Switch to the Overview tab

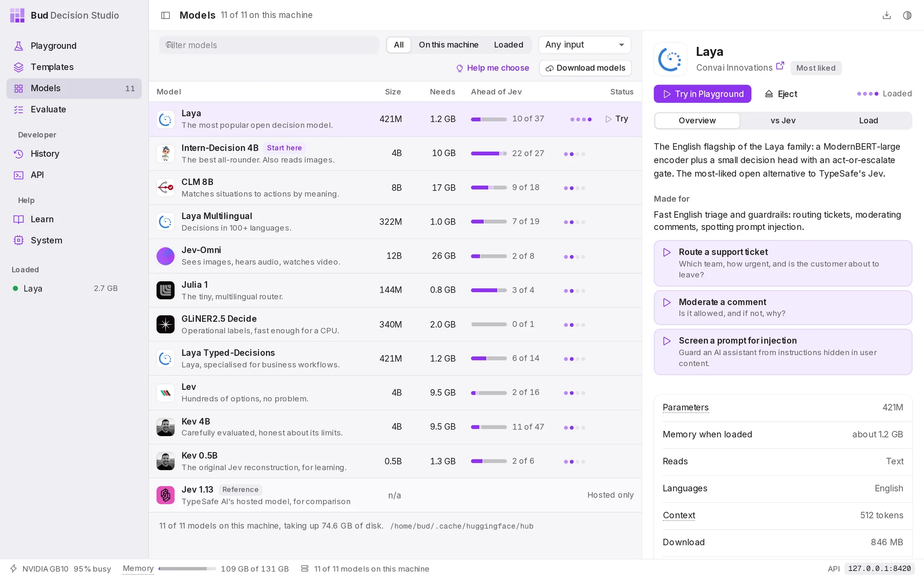pos(697,121)
